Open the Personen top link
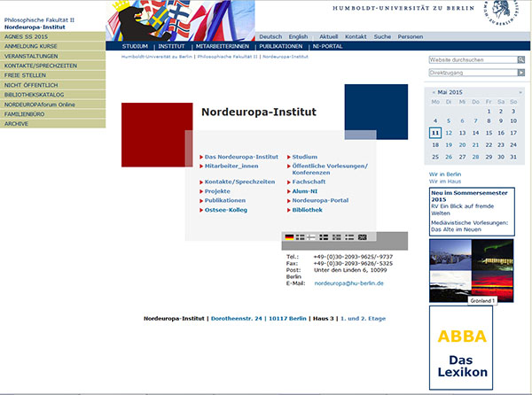This screenshot has width=532, height=395. click(411, 36)
